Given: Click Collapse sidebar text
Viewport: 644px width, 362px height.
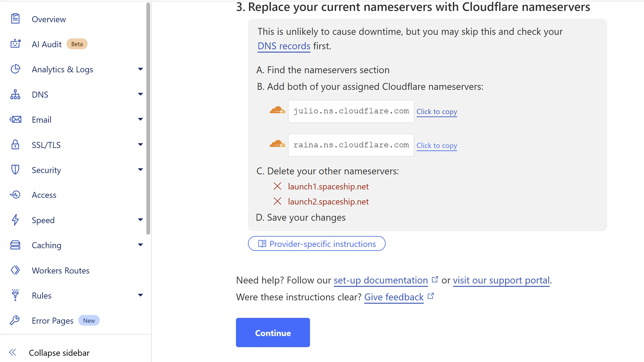Looking at the screenshot, I should coord(59,353).
